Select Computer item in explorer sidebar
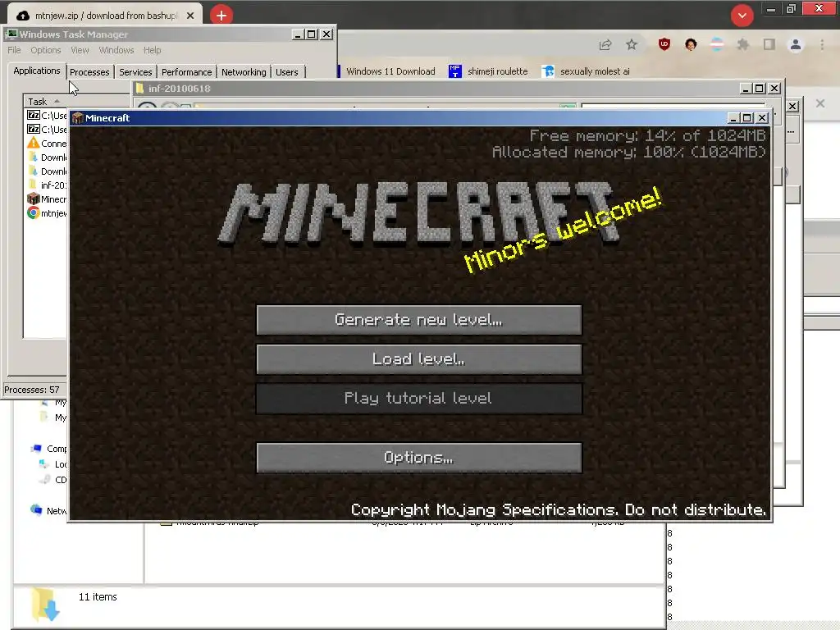This screenshot has width=840, height=630. click(x=48, y=449)
